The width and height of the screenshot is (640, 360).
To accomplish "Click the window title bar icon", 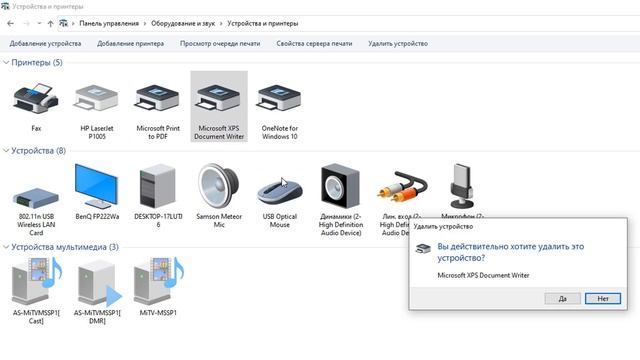I will (5, 6).
